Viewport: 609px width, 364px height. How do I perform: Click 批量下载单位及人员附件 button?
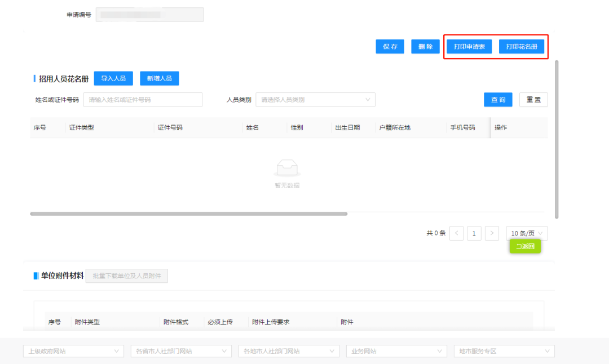(127, 276)
